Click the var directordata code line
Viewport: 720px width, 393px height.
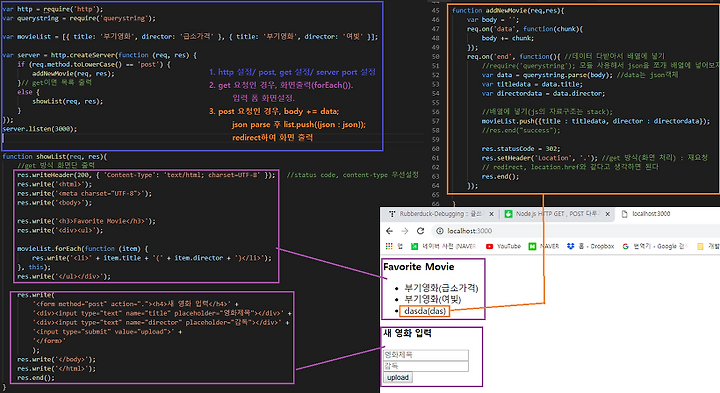tap(544, 93)
